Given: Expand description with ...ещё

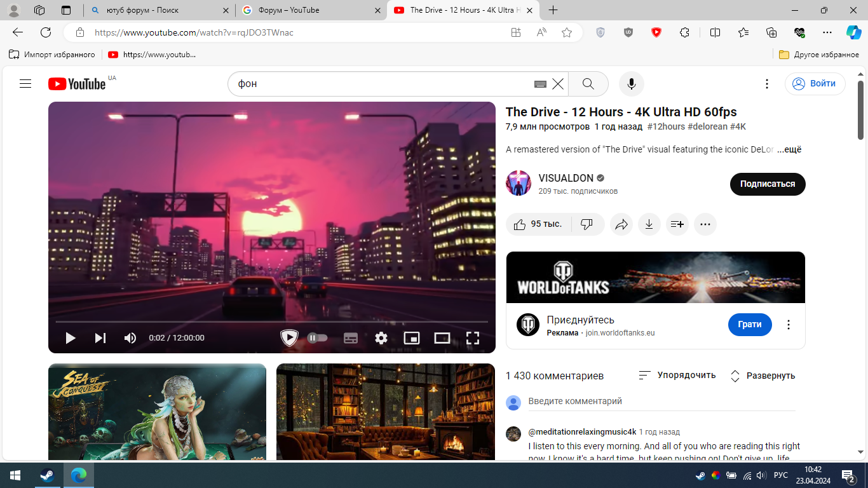Looking at the screenshot, I should click(789, 149).
